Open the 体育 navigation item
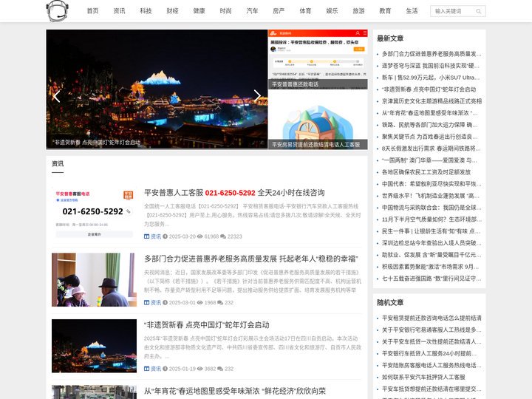 (305, 11)
